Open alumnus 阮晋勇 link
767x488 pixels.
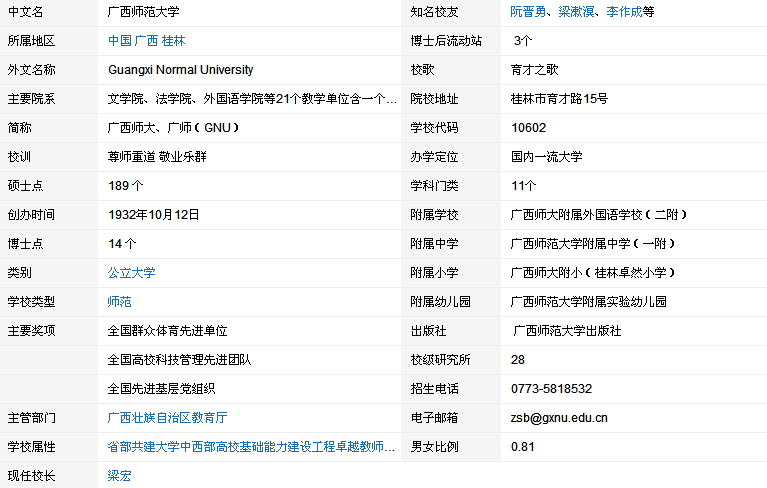tap(528, 12)
